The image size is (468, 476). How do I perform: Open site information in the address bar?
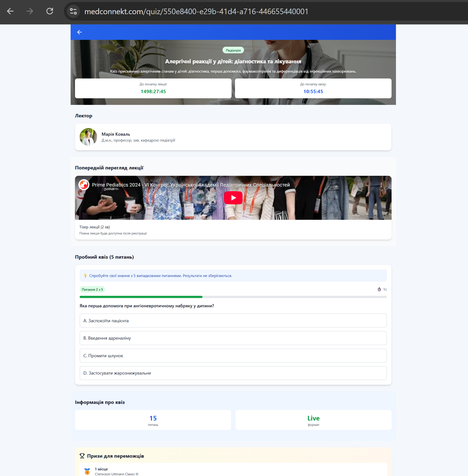pyautogui.click(x=73, y=11)
